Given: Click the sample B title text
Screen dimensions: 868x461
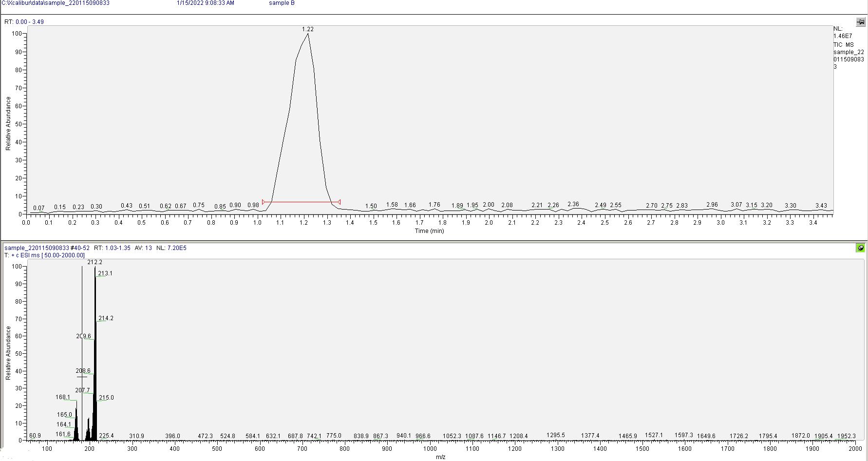Looking at the screenshot, I should pyautogui.click(x=282, y=3).
